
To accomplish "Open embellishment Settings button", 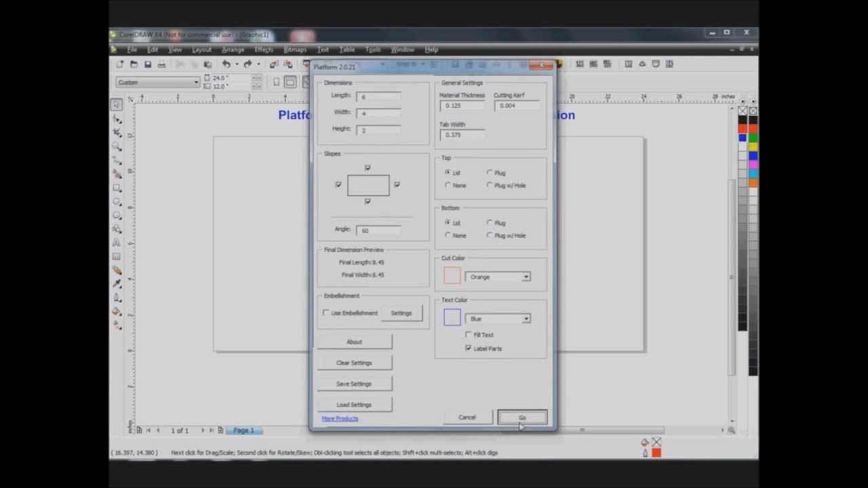I will click(401, 313).
